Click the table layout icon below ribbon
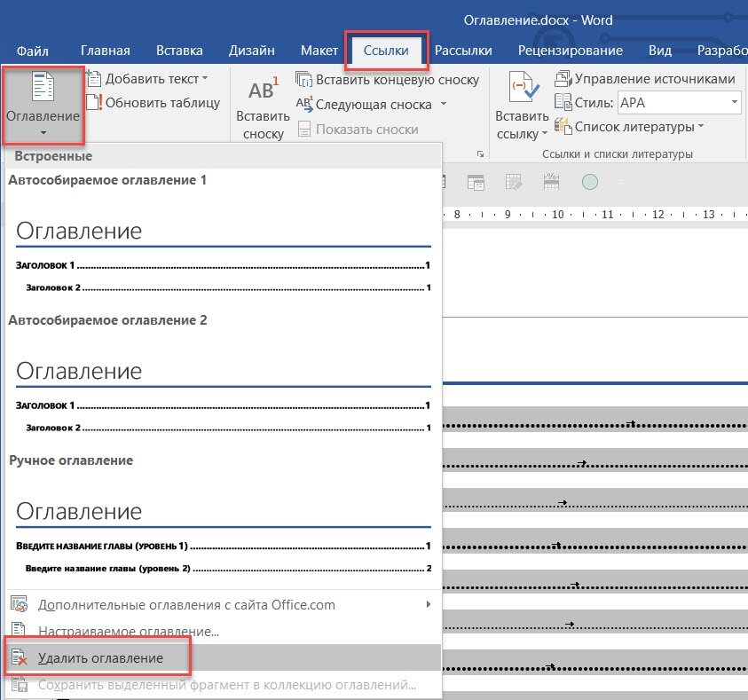 [476, 182]
